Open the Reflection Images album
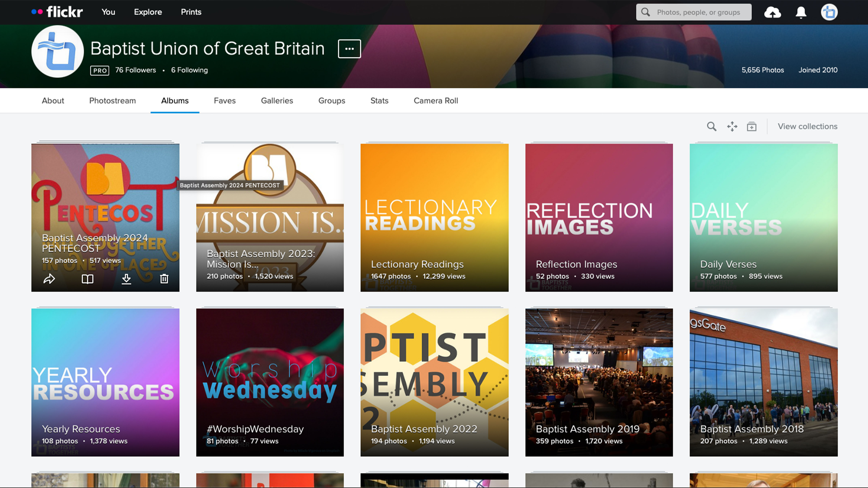The width and height of the screenshot is (868, 488). [x=599, y=218]
